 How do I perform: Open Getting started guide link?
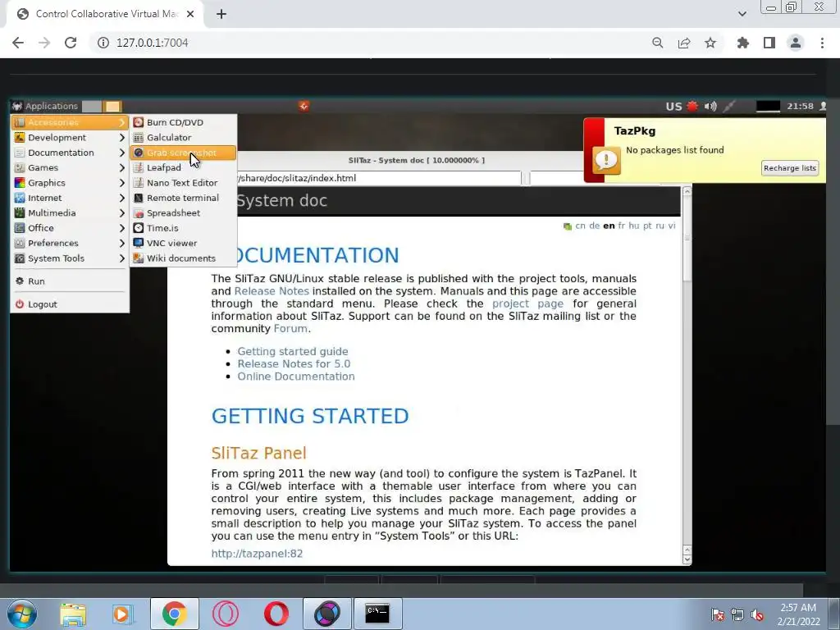[x=293, y=351]
